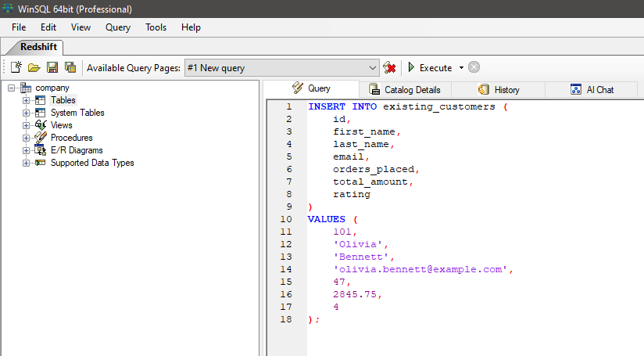Viewport: 644px width, 356px height.
Task: Click the VALUES keyword in editor
Action: coord(327,219)
